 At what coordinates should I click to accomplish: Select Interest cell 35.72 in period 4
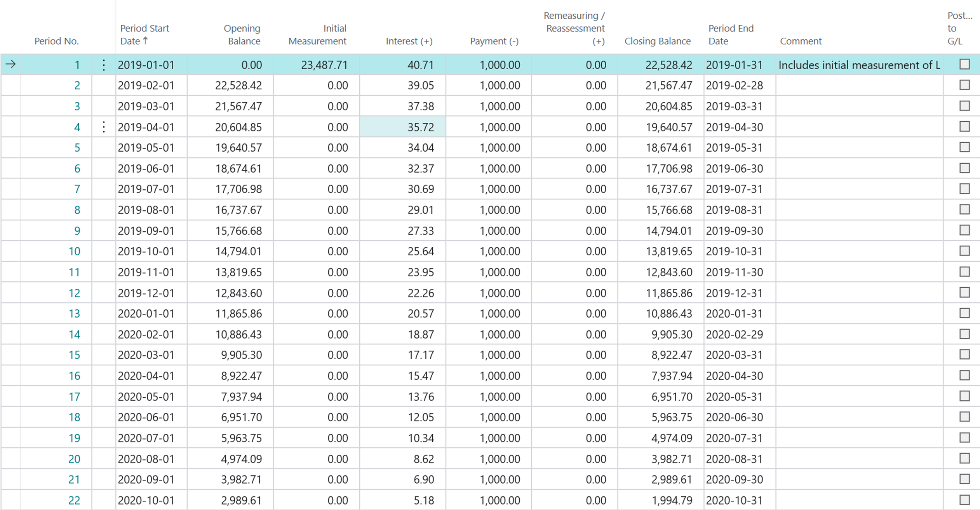(402, 127)
